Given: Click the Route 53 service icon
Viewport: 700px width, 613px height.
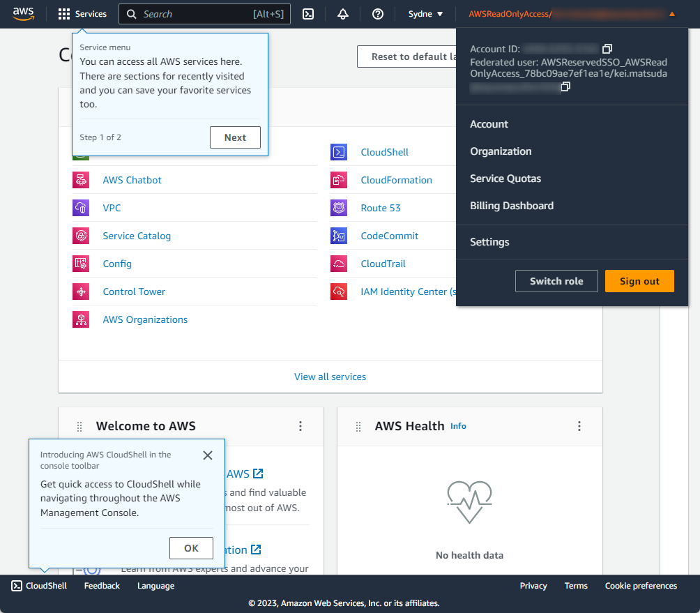Looking at the screenshot, I should [339, 208].
